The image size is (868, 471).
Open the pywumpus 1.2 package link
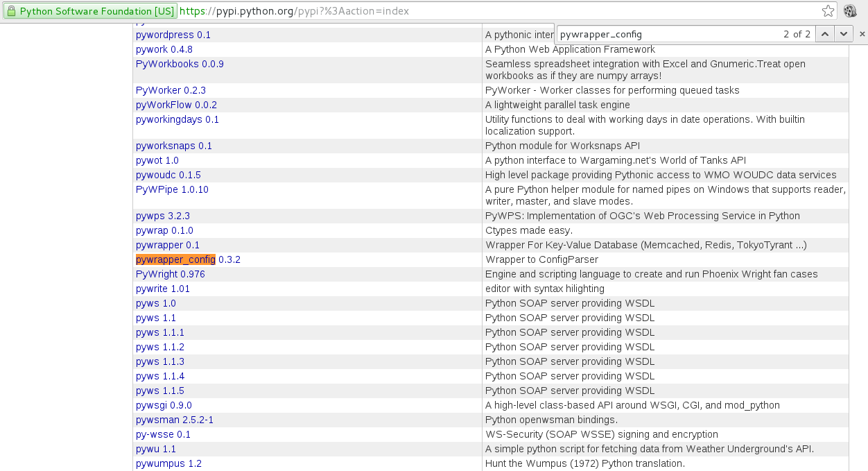tap(168, 463)
